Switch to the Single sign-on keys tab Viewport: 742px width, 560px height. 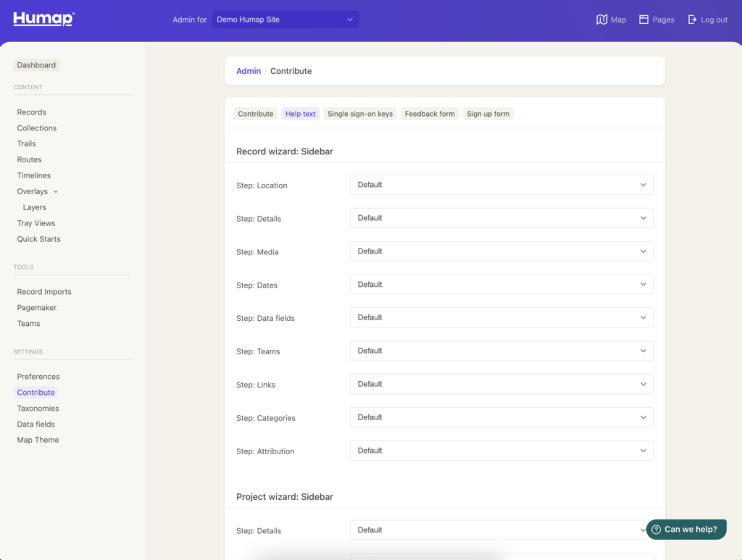[x=359, y=114]
